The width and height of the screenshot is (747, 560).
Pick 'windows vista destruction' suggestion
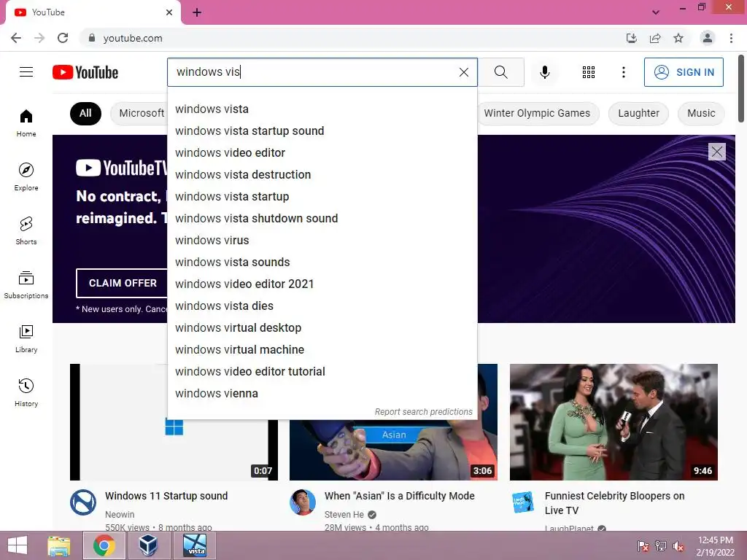pos(322,175)
